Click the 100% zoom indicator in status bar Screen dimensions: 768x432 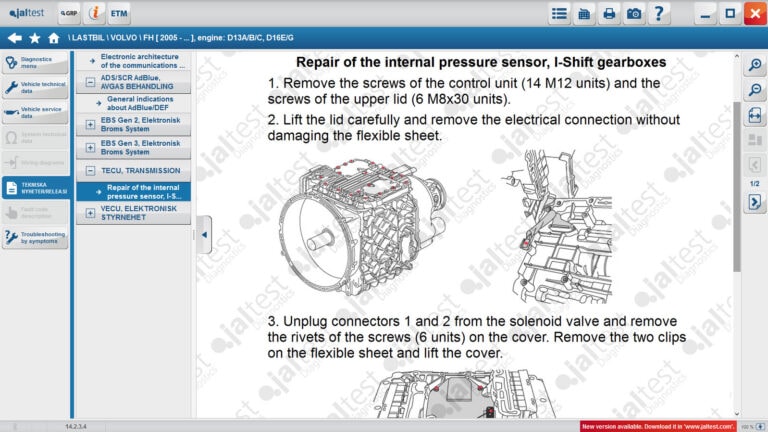click(x=747, y=427)
